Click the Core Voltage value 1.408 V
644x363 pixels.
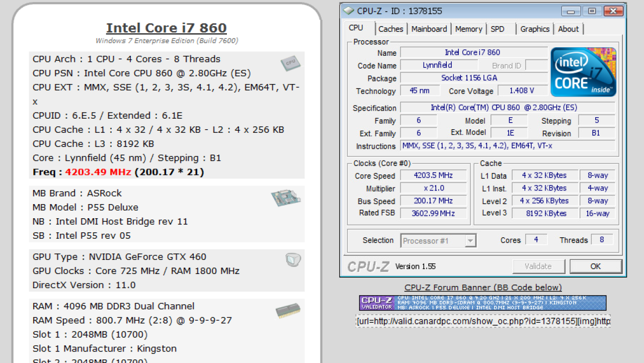pos(522,91)
